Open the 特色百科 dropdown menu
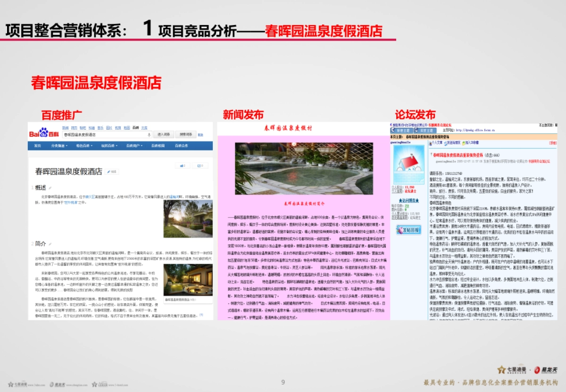This screenshot has width=566, height=392. click(84, 145)
